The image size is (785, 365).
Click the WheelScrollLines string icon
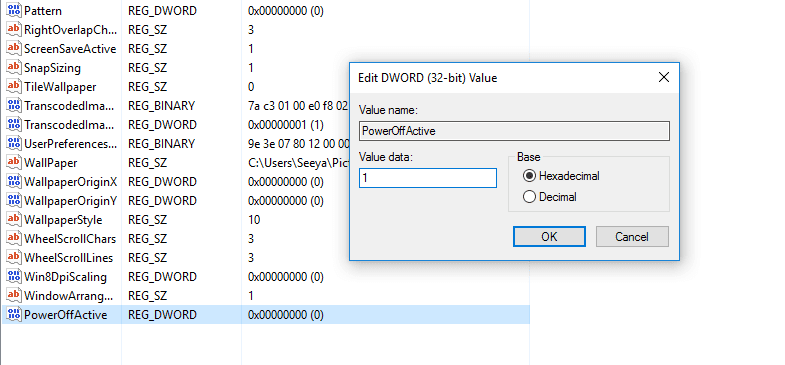[x=14, y=258]
